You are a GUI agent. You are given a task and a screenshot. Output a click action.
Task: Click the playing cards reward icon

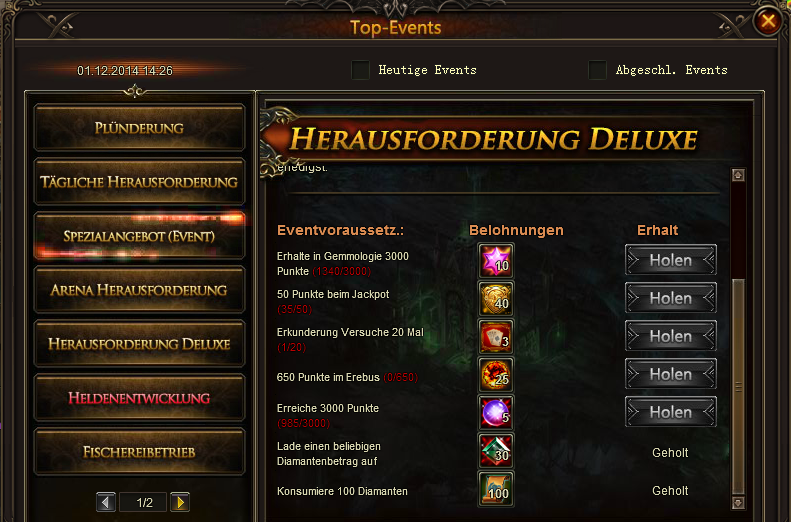[x=496, y=337]
